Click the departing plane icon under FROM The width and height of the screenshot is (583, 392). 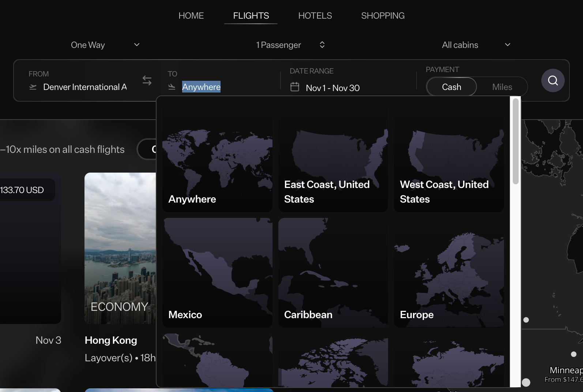pos(33,87)
